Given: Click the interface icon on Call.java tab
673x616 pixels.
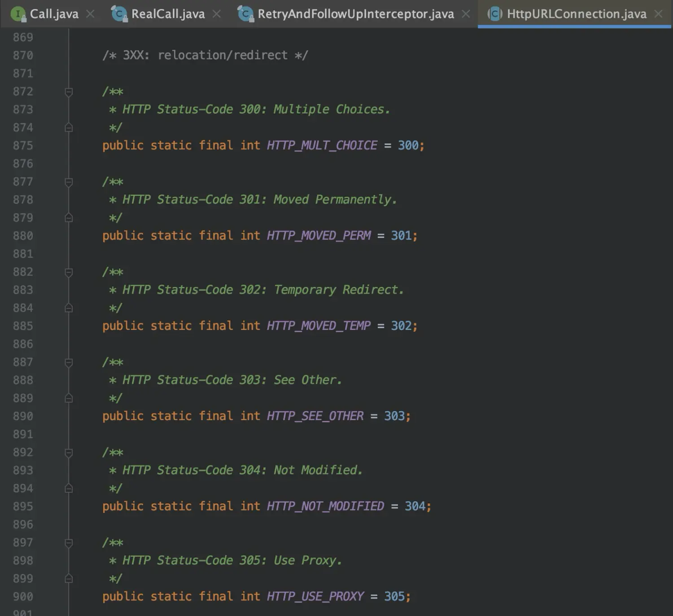Looking at the screenshot, I should 18,14.
